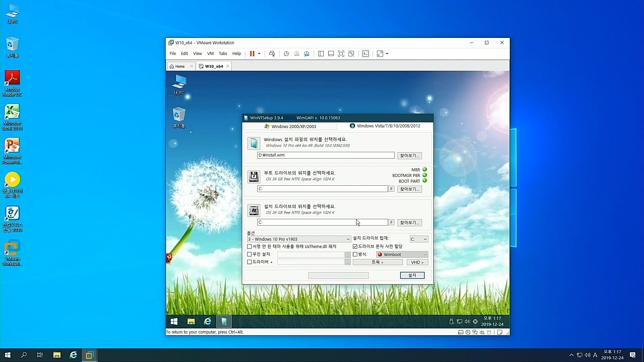Open host Task View button
The image size is (644, 362).
(x=40, y=355)
